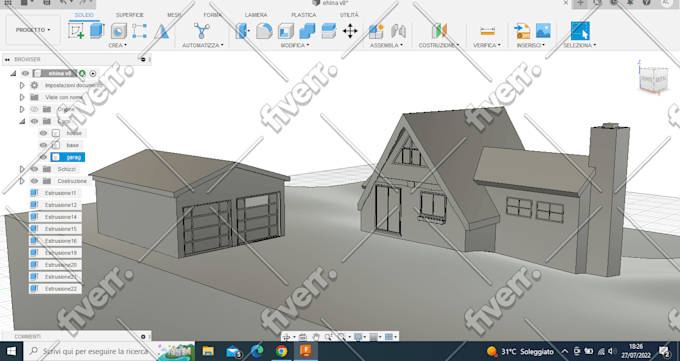Toggle visibility eye of Origine folder
The width and height of the screenshot is (680, 361).
35,109
